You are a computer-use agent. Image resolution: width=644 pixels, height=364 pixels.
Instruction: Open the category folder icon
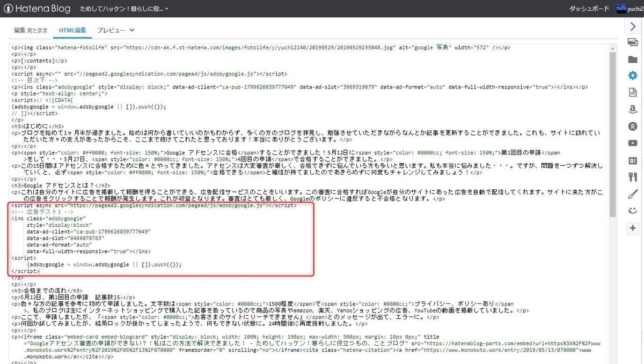click(x=632, y=59)
